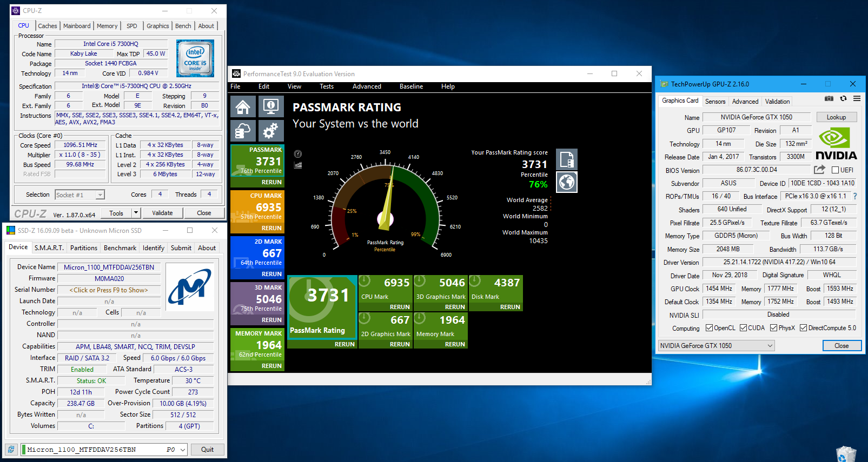Toggle the PhysX checkbox
Viewport: 868px width, 462px height.
pyautogui.click(x=774, y=328)
